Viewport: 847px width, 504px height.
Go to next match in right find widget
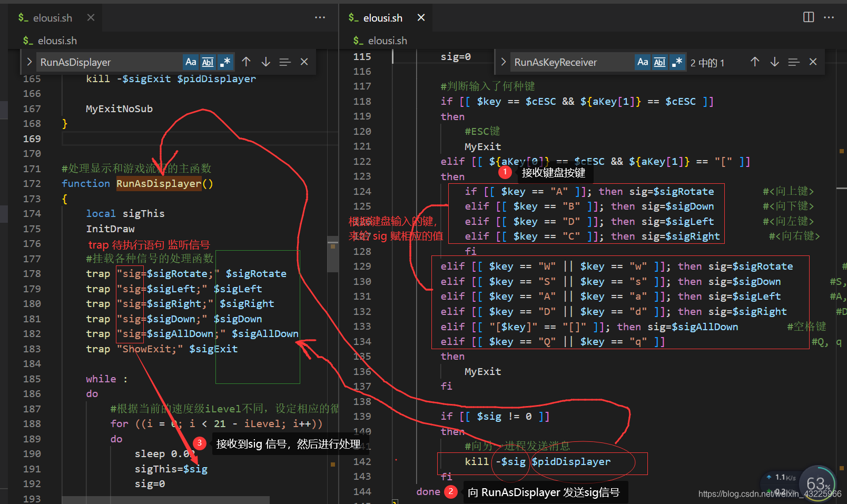775,62
